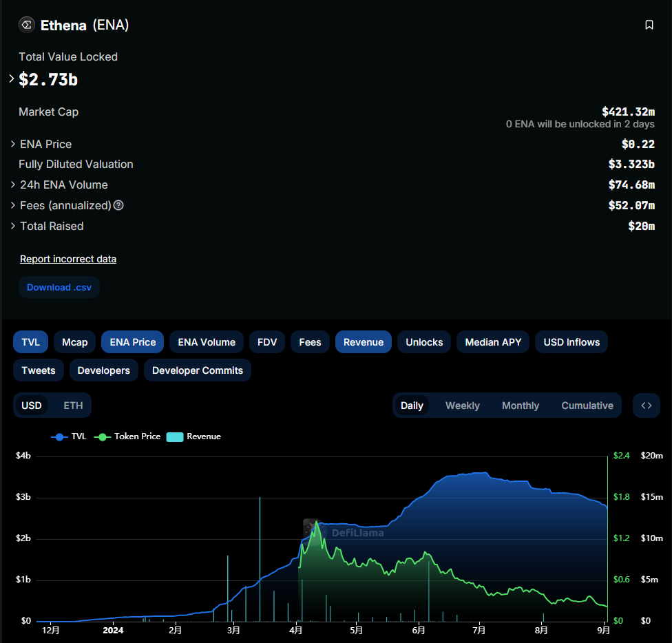Click the Token Price legend green marker
This screenshot has height=643, width=672.
pos(103,436)
